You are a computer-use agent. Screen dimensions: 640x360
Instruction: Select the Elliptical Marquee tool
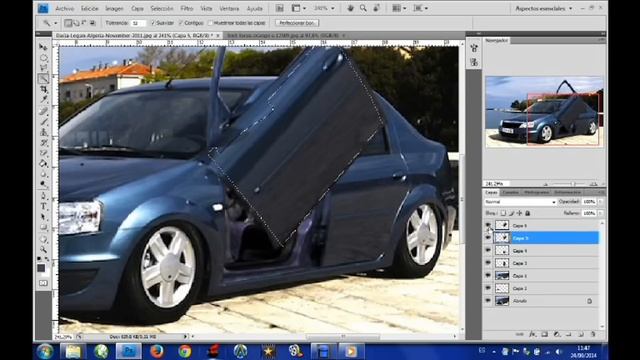[x=43, y=58]
